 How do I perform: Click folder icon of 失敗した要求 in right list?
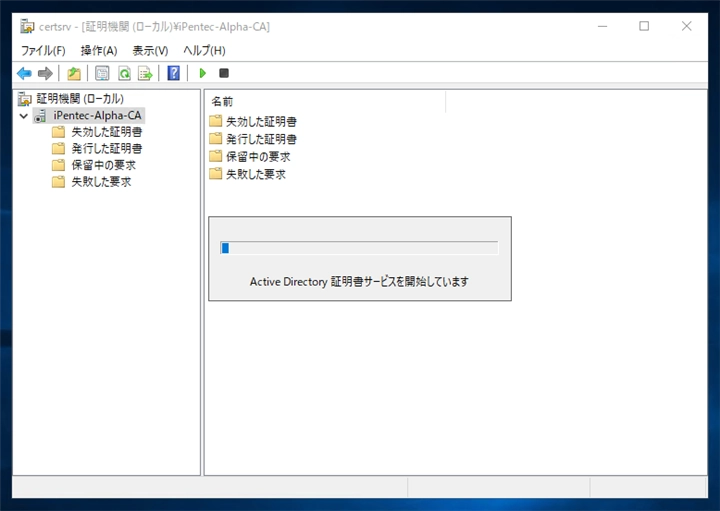pos(215,174)
